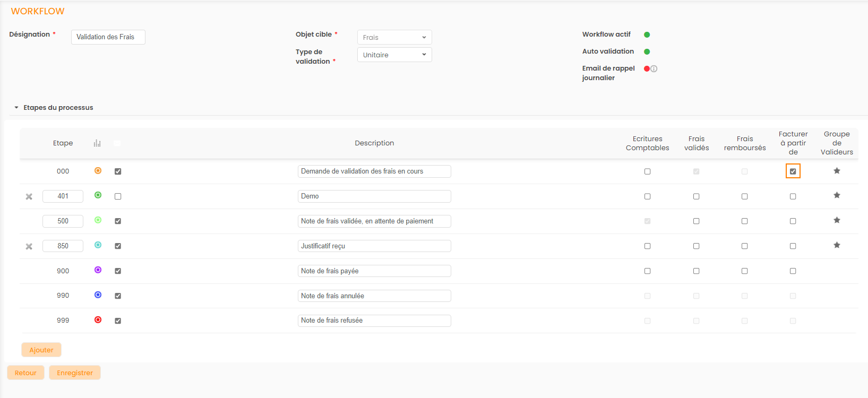The height and width of the screenshot is (398, 868).
Task: Click the Retour button
Action: click(x=25, y=373)
